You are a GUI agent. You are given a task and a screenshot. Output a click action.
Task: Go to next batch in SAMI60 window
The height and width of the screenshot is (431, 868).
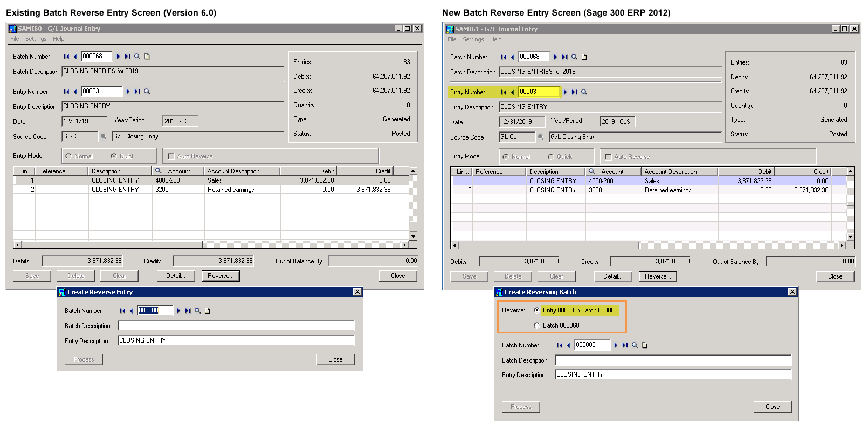coord(118,56)
